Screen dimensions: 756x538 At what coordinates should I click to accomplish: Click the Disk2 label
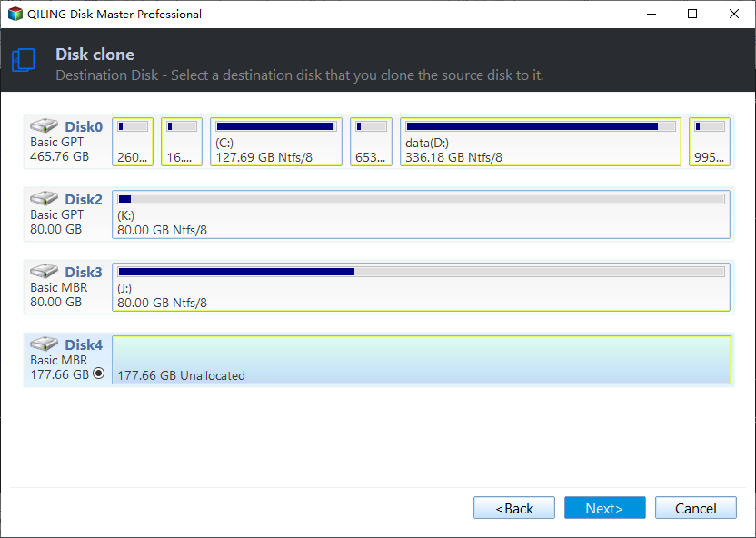click(x=84, y=200)
